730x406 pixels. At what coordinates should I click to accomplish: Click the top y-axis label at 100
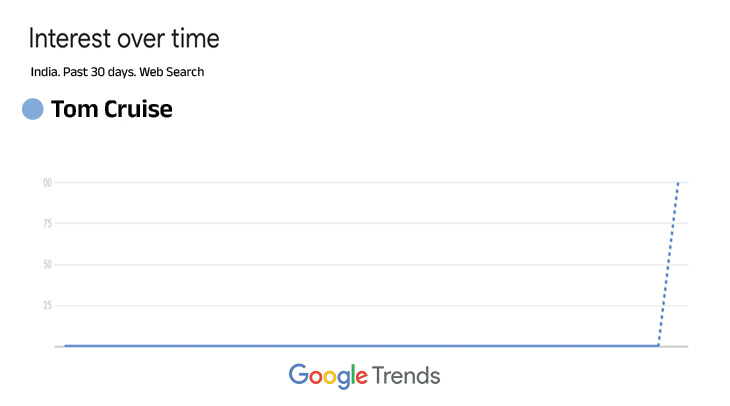tap(47, 183)
